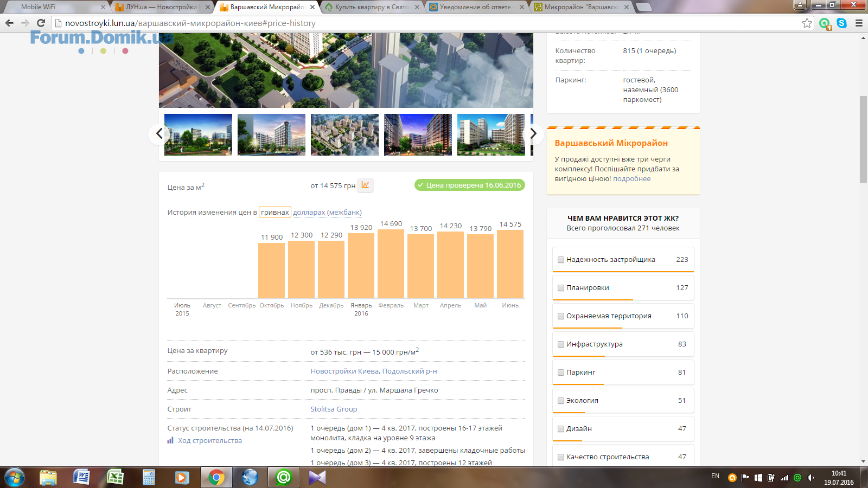Viewport: 868px width, 488px height.
Task: Switch price history to гривнах
Action: click(275, 212)
